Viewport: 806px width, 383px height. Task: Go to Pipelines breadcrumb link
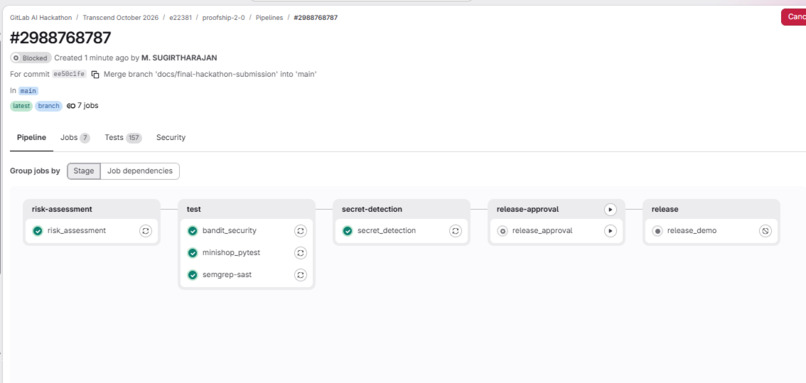[269, 17]
